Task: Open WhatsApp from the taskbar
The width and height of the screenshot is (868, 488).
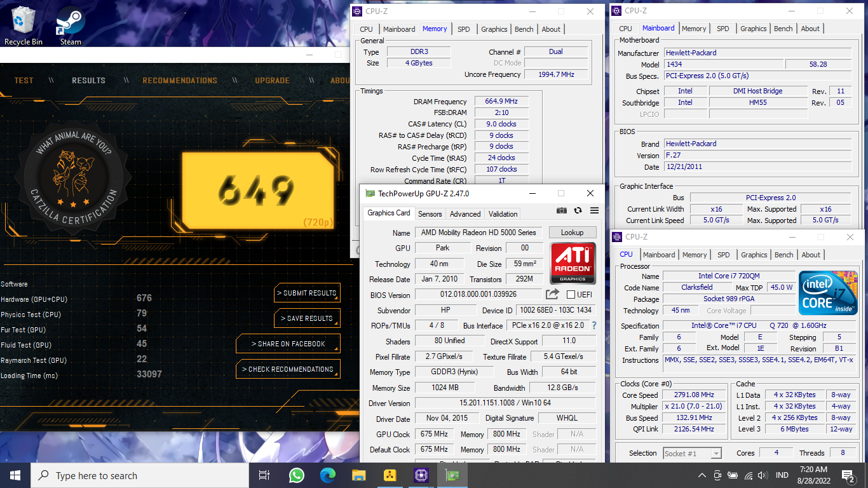Action: click(x=296, y=475)
